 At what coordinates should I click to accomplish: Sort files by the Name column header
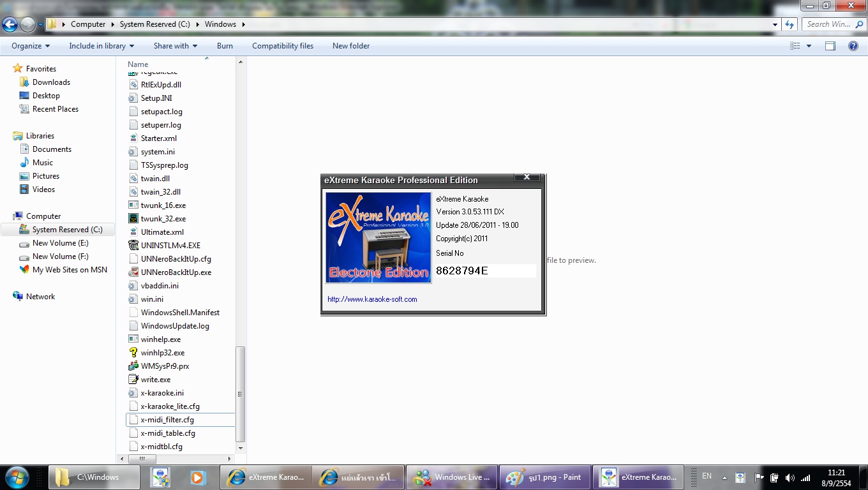[x=138, y=64]
